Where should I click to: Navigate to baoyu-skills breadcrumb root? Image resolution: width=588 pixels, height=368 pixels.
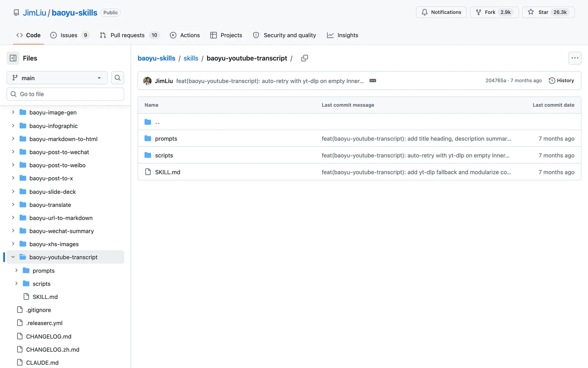[x=156, y=58]
